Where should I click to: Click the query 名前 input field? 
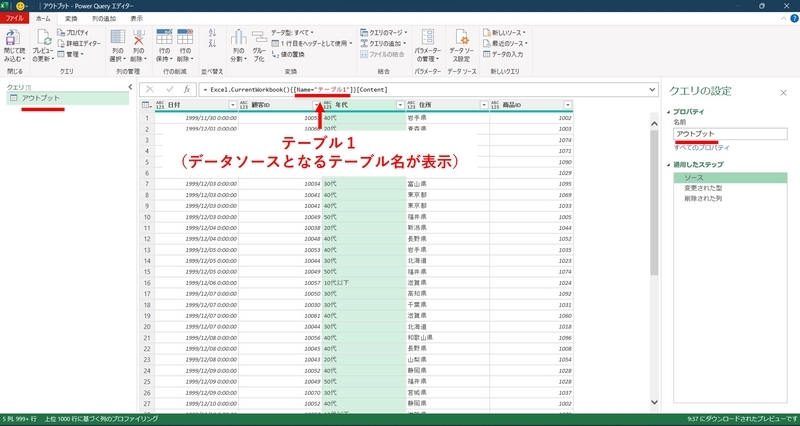(x=730, y=134)
